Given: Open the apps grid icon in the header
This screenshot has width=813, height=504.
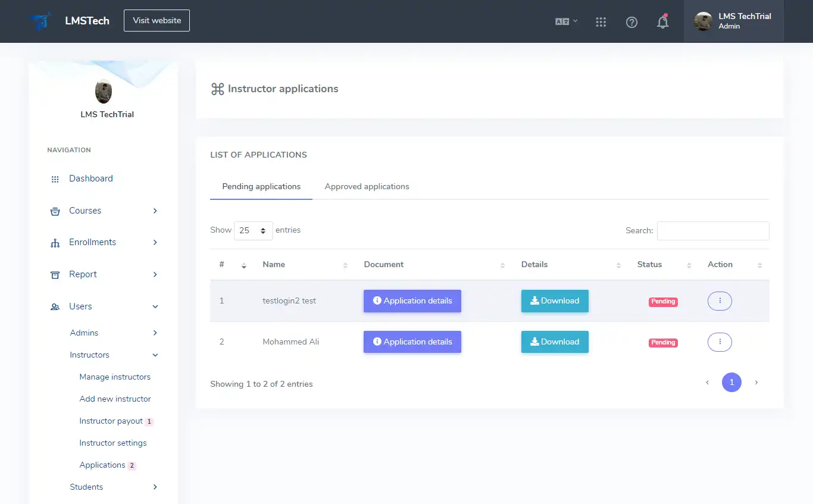Looking at the screenshot, I should click(601, 21).
